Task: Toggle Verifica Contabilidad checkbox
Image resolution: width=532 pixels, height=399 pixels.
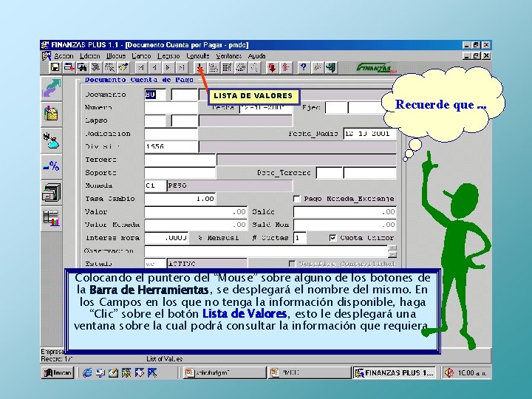Action: (x=291, y=264)
